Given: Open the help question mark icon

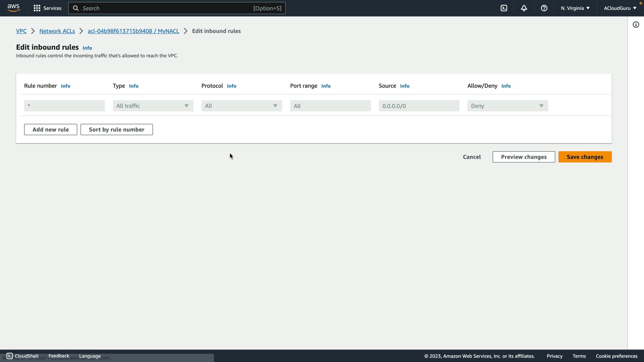Looking at the screenshot, I should pos(544,8).
